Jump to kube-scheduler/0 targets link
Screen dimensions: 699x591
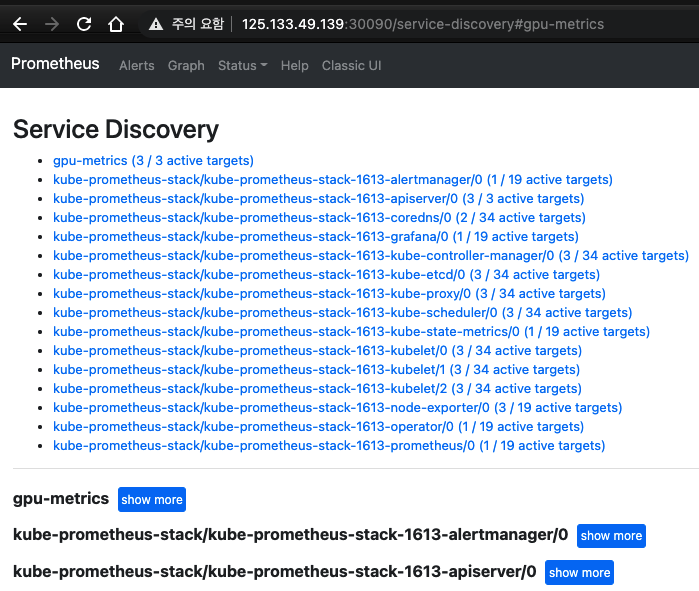coord(342,313)
